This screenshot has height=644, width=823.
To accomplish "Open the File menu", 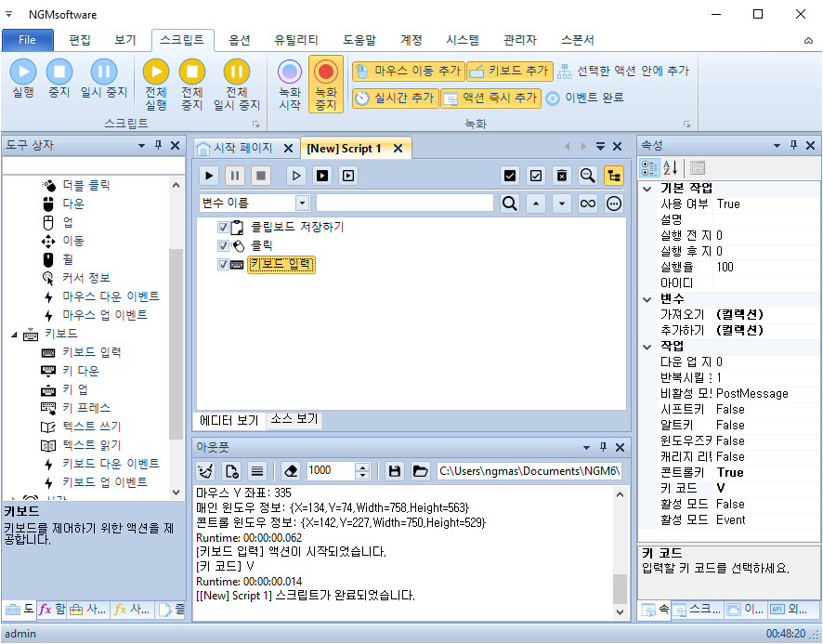I will point(27,40).
